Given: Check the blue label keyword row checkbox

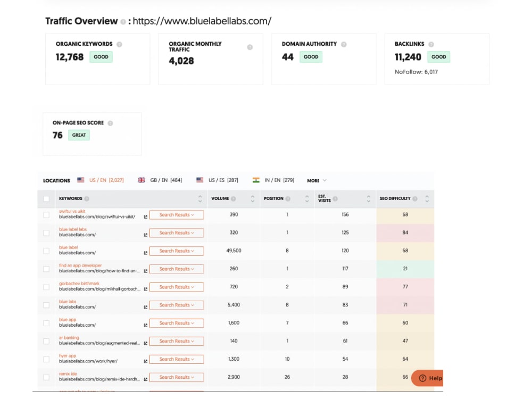Looking at the screenshot, I should (x=46, y=251).
